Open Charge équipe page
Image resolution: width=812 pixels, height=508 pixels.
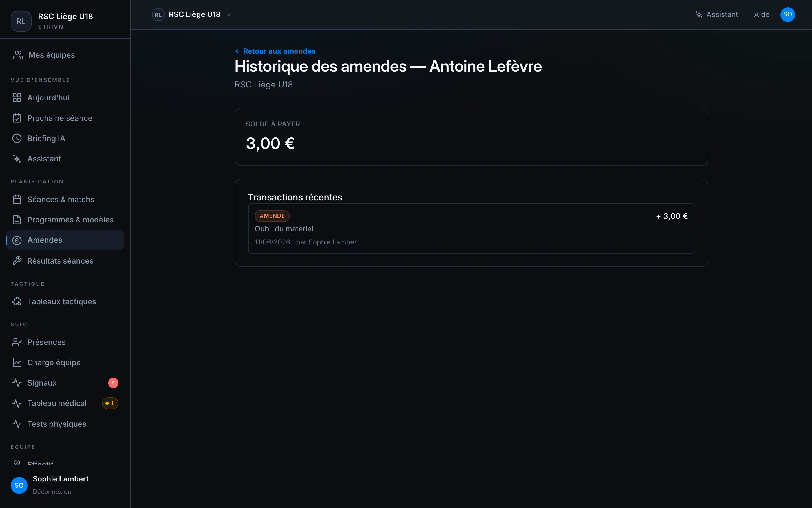pyautogui.click(x=65, y=363)
